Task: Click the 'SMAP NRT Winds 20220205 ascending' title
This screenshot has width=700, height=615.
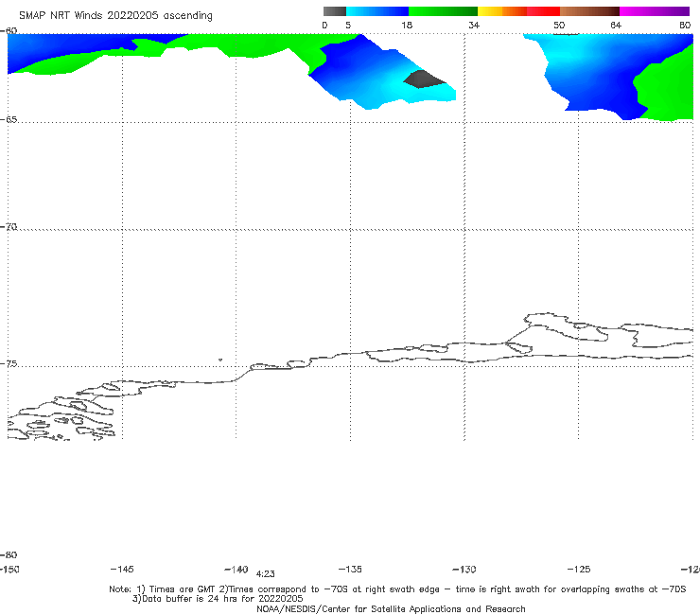Action: point(115,15)
